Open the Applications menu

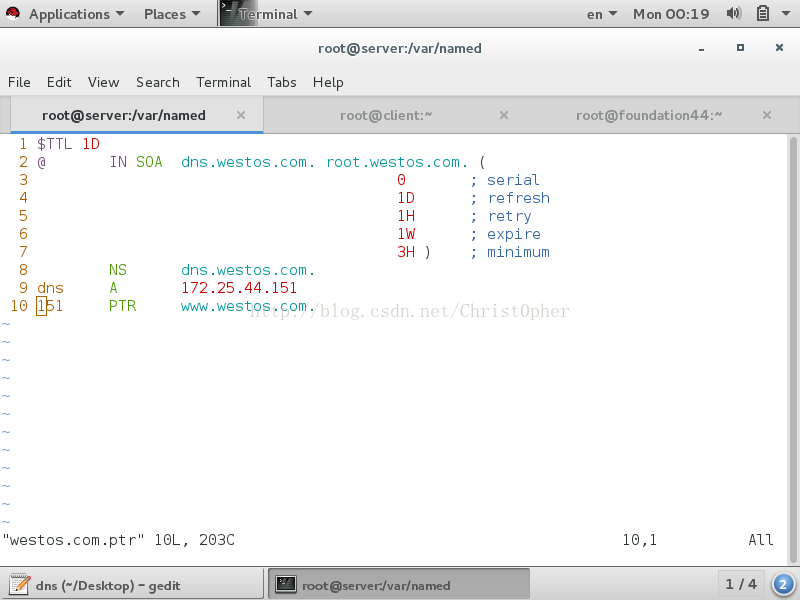coord(76,14)
